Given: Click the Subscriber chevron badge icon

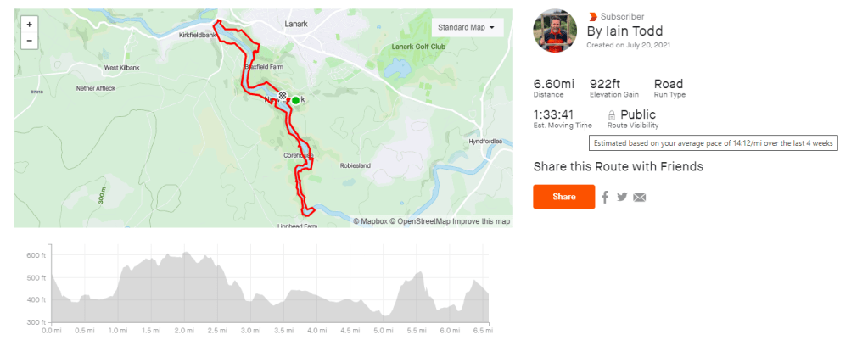Looking at the screenshot, I should [x=592, y=16].
